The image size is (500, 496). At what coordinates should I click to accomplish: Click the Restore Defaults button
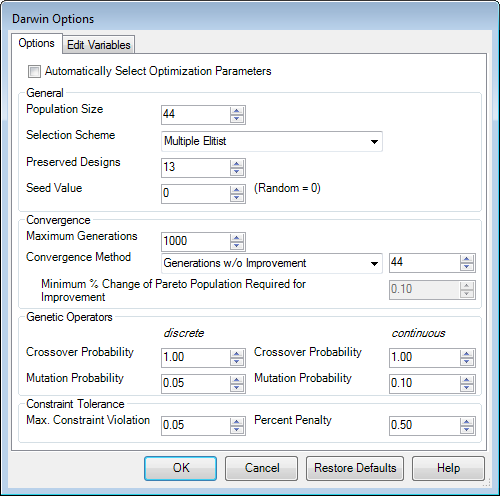[x=355, y=468]
